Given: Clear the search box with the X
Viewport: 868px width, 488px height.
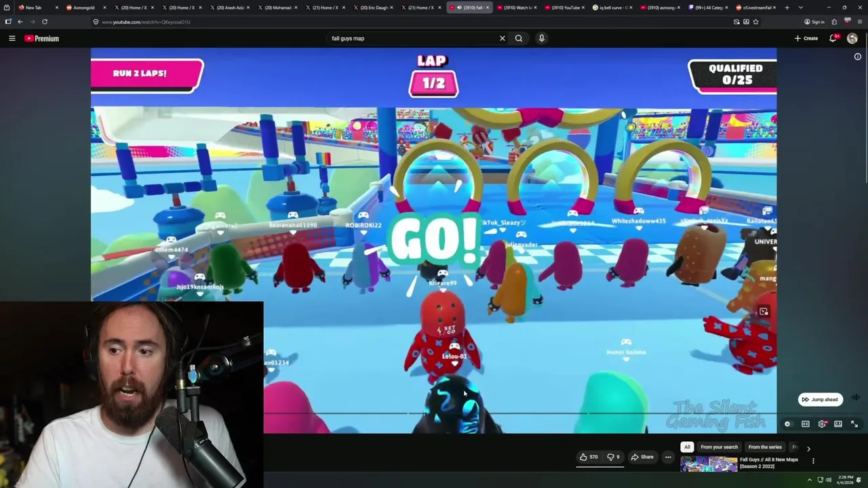Looking at the screenshot, I should point(502,39).
